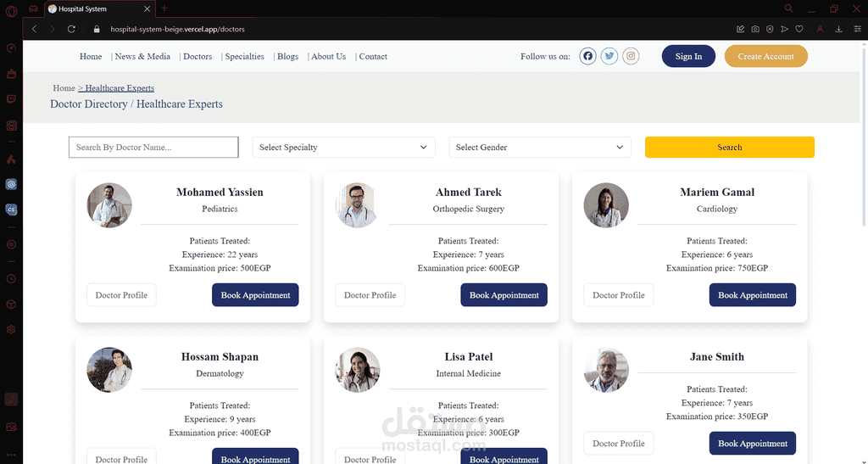Go to Home in navigation bar
Image resolution: width=868 pixels, height=464 pixels.
tap(91, 57)
